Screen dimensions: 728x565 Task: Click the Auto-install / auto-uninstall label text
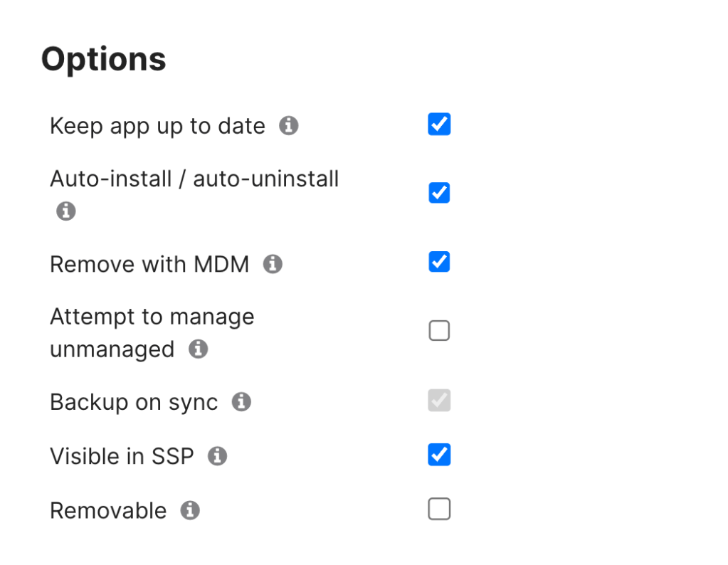194,179
